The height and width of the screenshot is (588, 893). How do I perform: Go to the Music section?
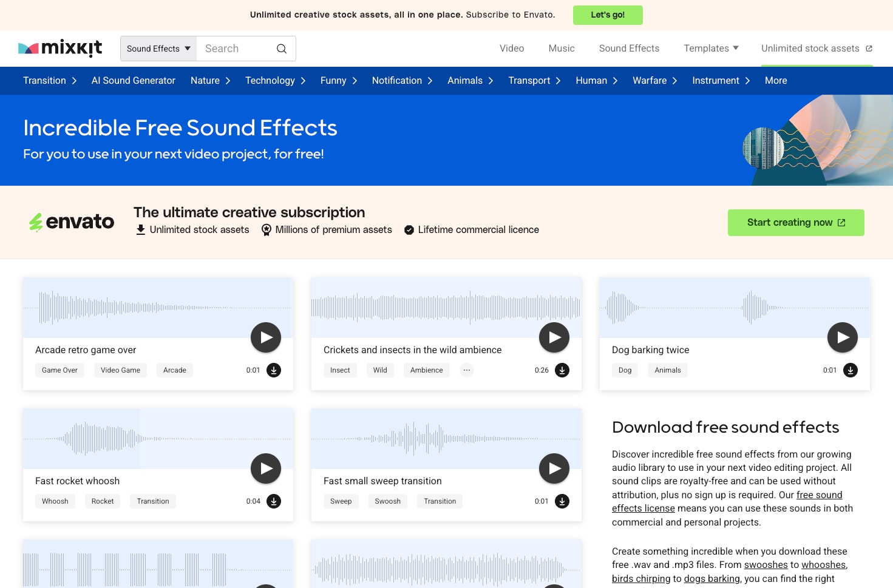click(x=562, y=49)
